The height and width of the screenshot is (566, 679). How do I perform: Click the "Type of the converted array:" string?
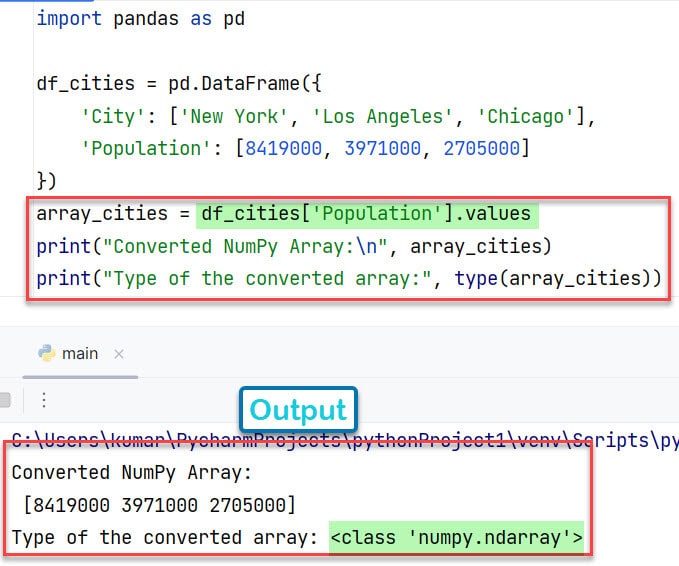pos(267,278)
